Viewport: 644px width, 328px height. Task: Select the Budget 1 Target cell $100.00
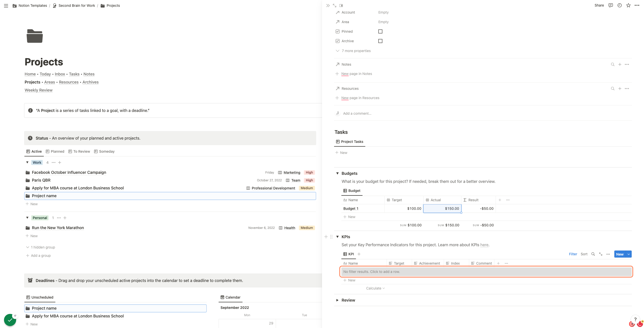click(x=404, y=209)
